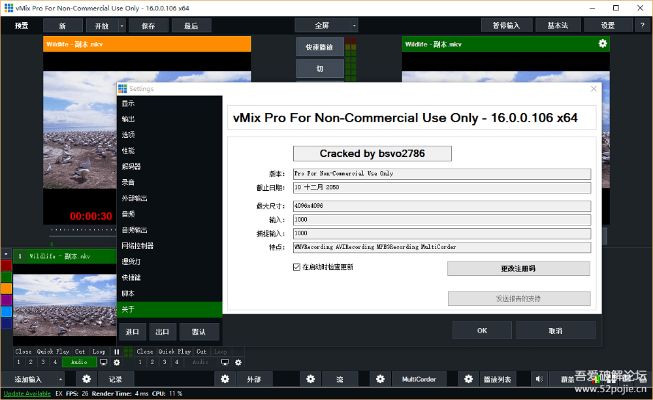Click 设置 settings button in top bar
The height and width of the screenshot is (400, 653).
[x=608, y=25]
